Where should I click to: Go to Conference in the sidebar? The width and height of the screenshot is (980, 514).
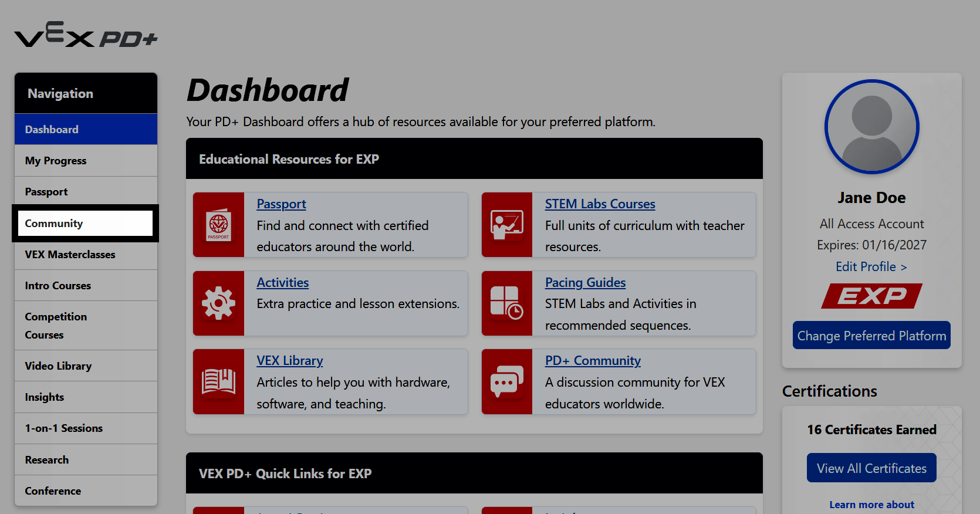86,491
